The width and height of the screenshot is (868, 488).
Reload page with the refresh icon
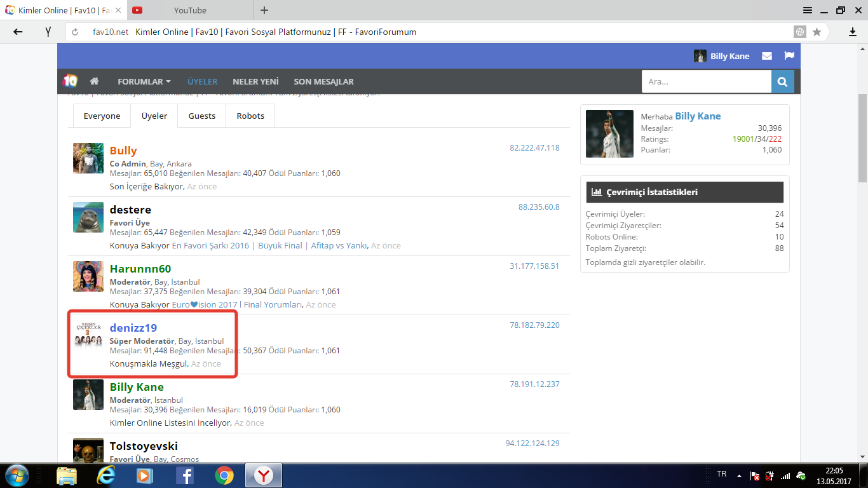click(x=75, y=32)
